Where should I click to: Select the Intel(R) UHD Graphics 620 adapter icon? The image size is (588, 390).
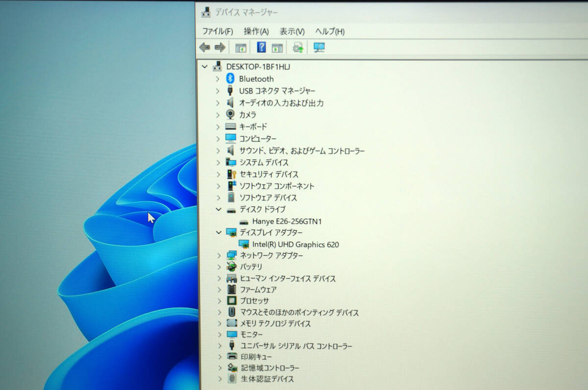[x=244, y=244]
